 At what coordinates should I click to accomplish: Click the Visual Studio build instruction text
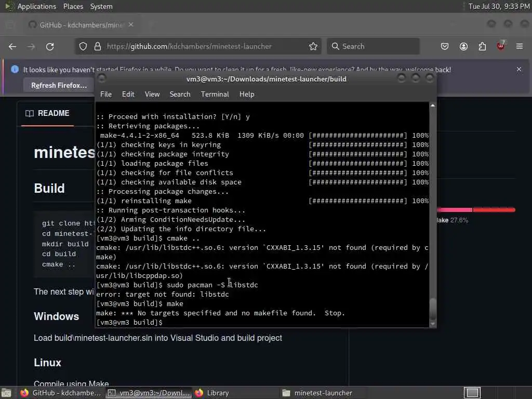(158, 338)
